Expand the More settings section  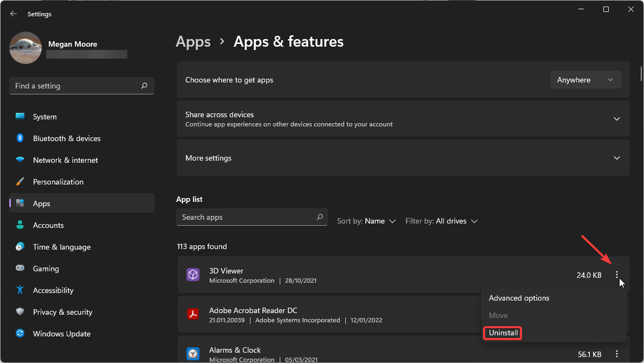point(617,158)
